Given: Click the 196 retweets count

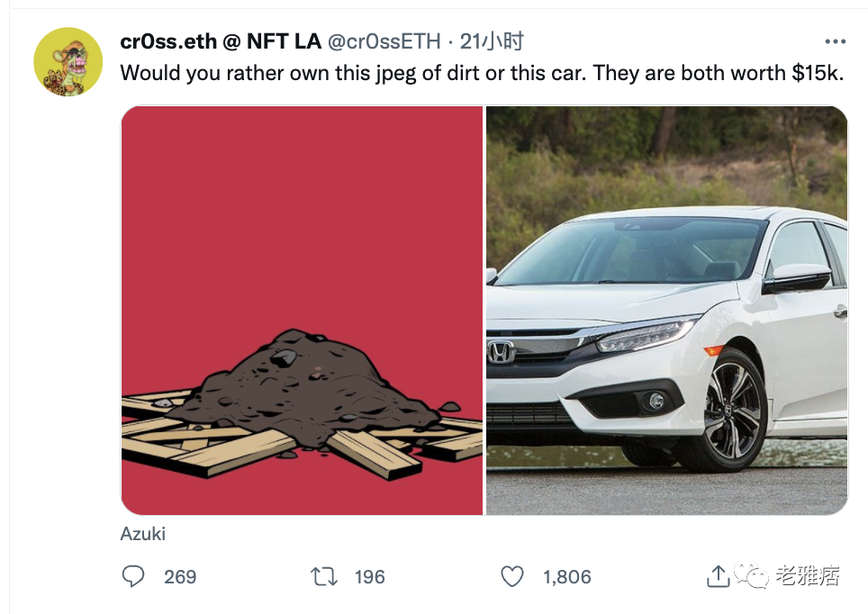Looking at the screenshot, I should [369, 576].
